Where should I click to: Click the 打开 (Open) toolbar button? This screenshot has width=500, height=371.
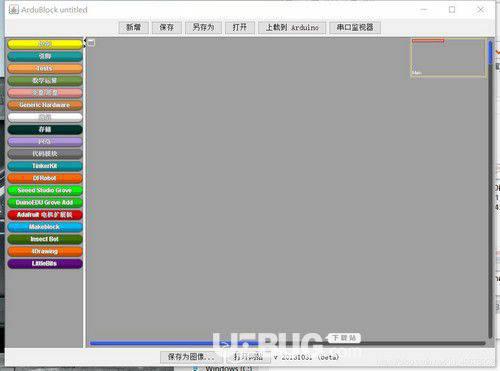click(x=240, y=28)
